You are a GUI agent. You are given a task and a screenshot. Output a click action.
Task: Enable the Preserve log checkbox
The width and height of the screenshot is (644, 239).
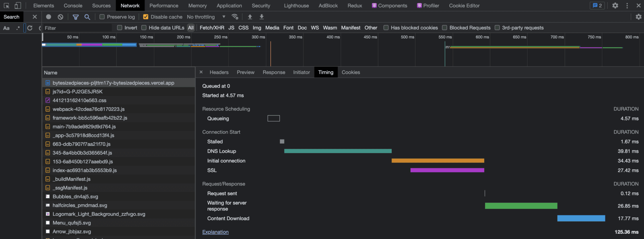click(102, 17)
